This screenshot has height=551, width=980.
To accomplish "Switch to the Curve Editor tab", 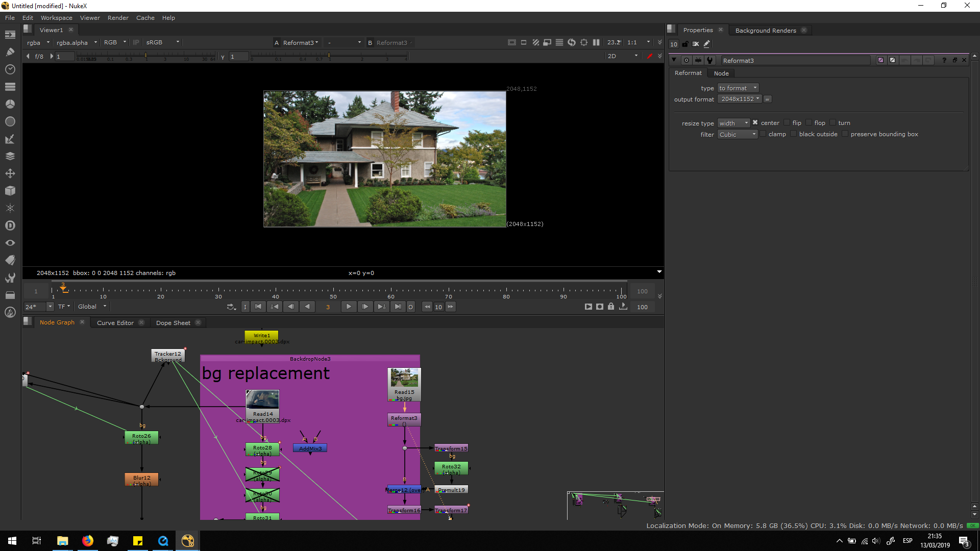I will [115, 323].
